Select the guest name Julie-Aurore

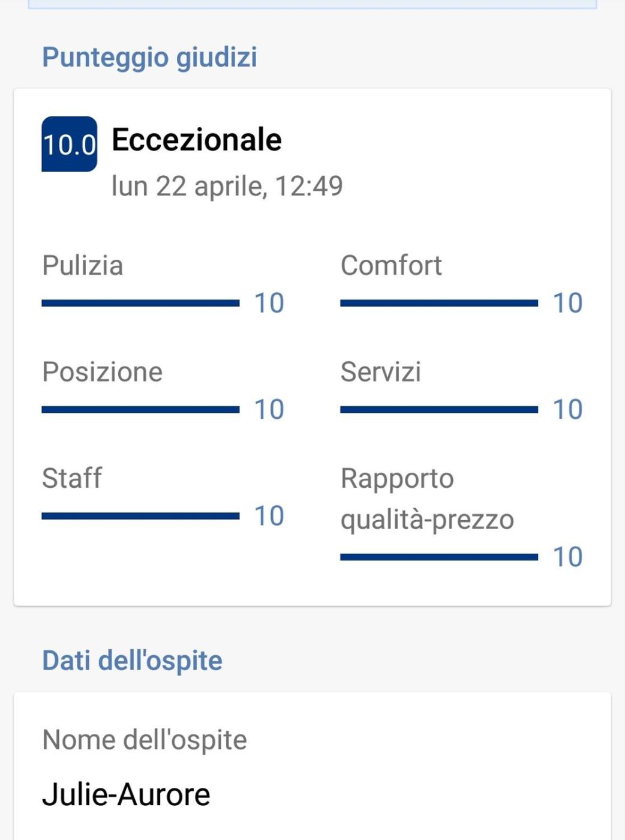tap(126, 794)
